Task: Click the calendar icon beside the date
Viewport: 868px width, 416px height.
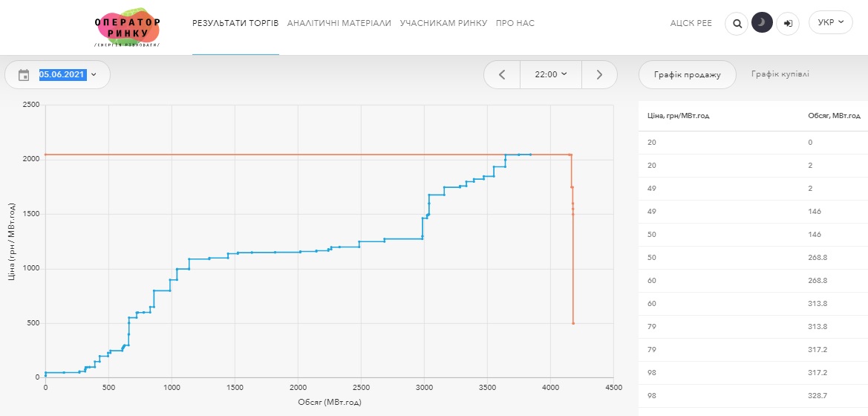Action: [x=24, y=75]
